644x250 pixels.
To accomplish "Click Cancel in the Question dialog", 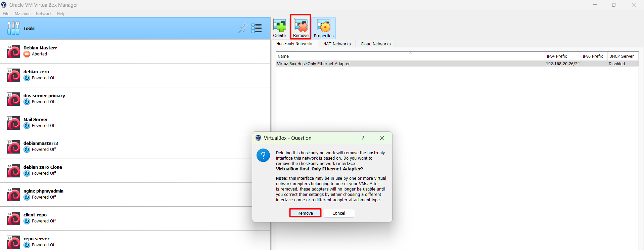I will click(339, 213).
